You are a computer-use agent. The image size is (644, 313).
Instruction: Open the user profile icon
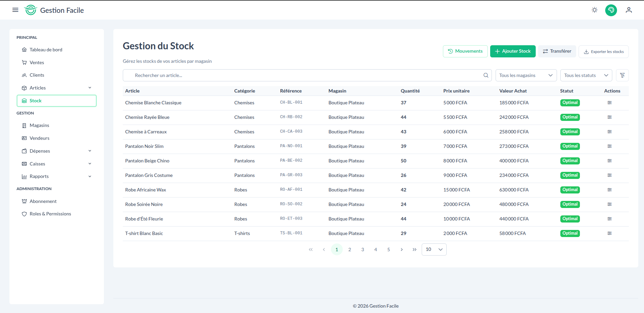click(628, 10)
